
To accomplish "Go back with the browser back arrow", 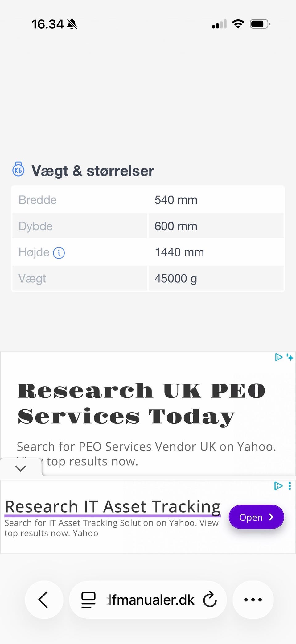I will tap(44, 600).
